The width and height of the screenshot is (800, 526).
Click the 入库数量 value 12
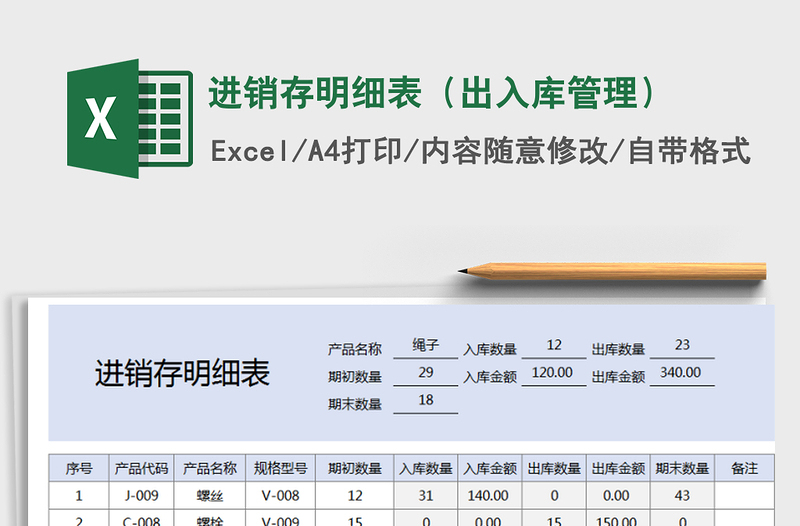point(554,346)
